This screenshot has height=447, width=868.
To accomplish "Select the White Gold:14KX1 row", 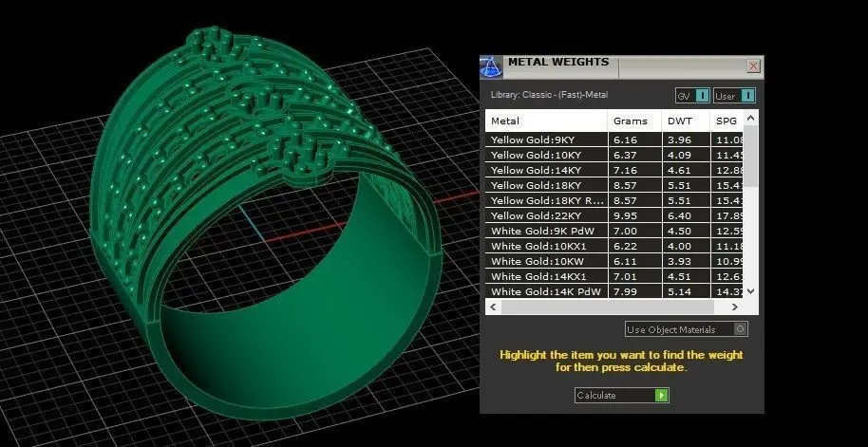I will point(614,276).
